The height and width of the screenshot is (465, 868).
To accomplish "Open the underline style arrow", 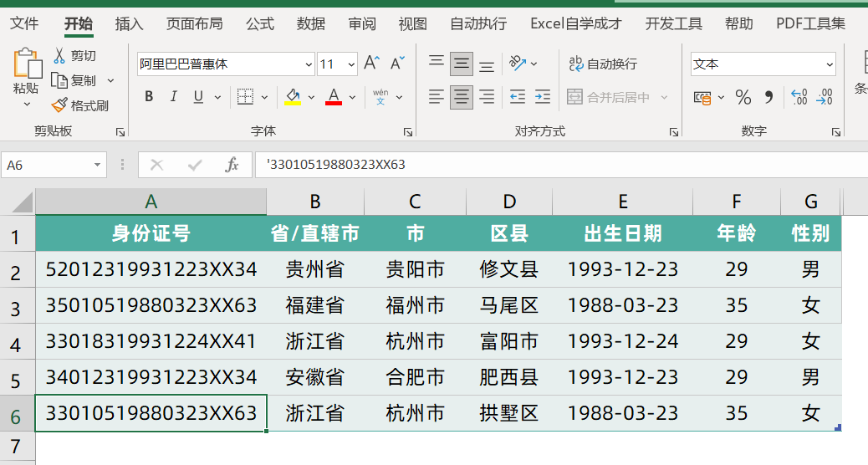I will [x=217, y=97].
